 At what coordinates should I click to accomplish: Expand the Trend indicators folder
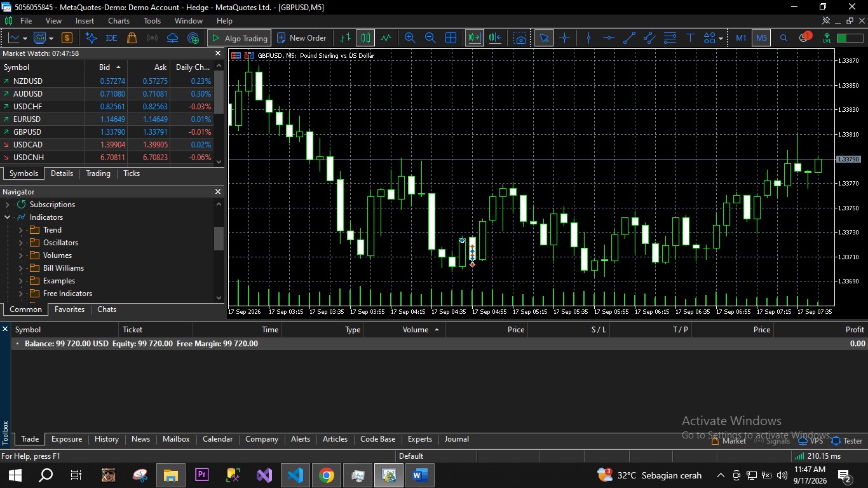pyautogui.click(x=20, y=230)
